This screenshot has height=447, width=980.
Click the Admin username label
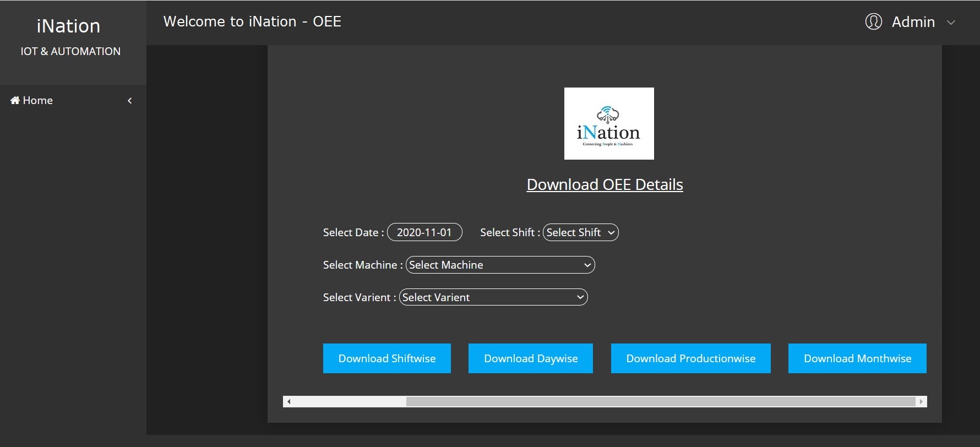click(913, 22)
